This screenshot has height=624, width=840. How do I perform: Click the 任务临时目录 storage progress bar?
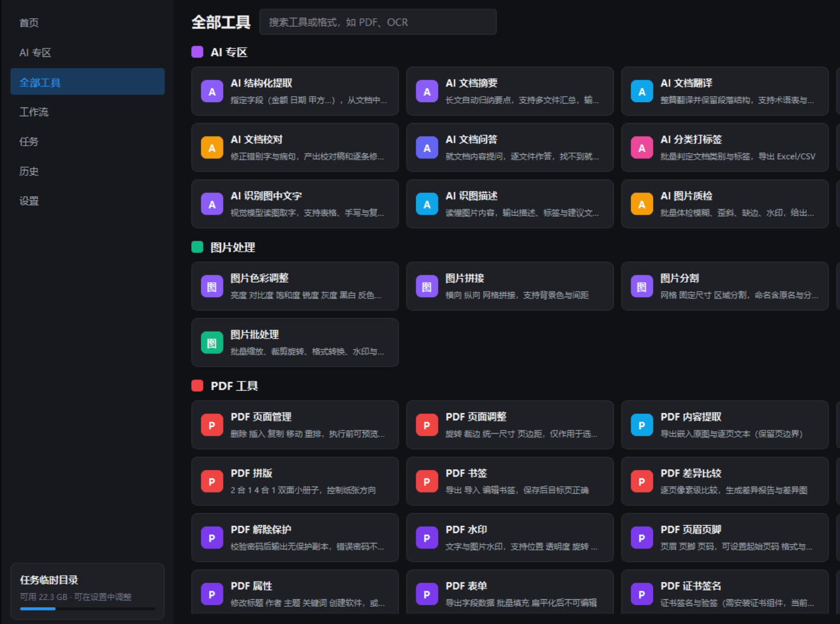pyautogui.click(x=88, y=608)
